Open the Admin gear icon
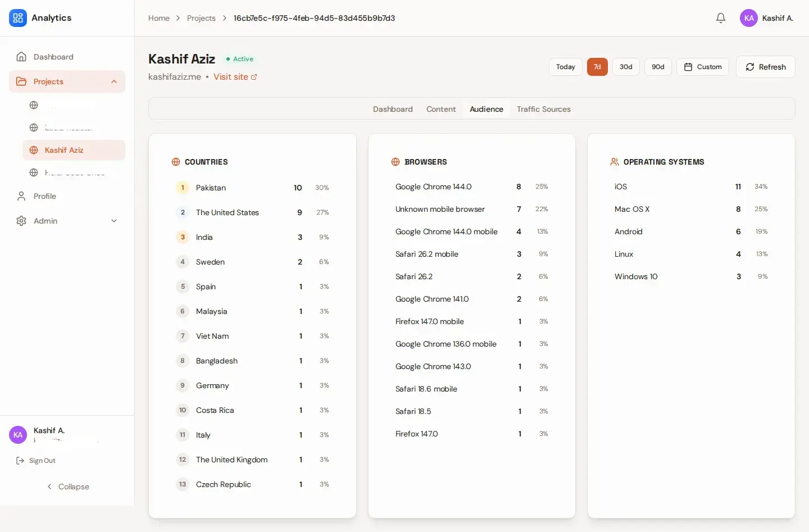 [21, 221]
